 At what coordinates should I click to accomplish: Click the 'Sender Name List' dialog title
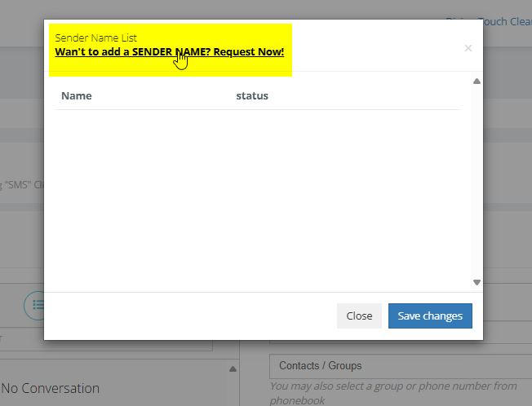(x=95, y=38)
